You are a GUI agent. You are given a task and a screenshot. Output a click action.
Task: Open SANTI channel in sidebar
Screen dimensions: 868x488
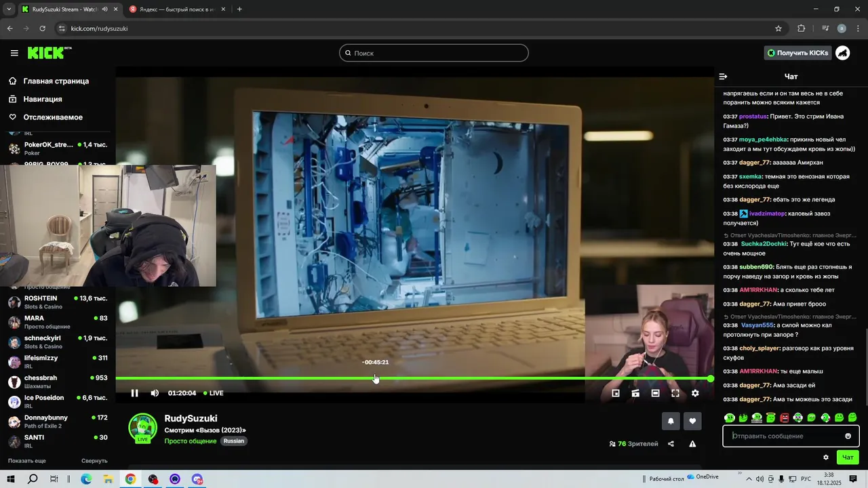click(58, 441)
